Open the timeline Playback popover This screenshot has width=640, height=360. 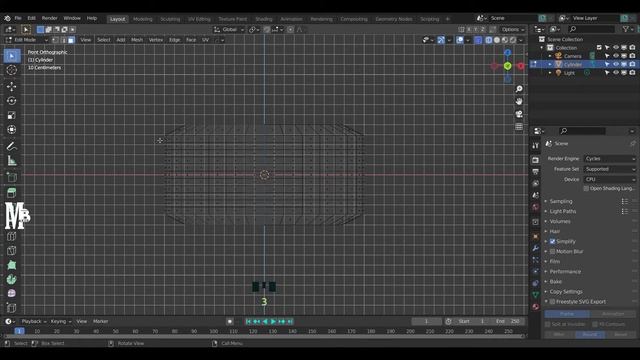[33, 322]
